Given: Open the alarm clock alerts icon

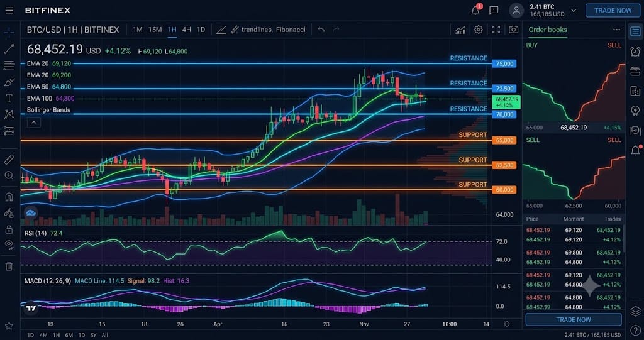Looking at the screenshot, I should 635,52.
